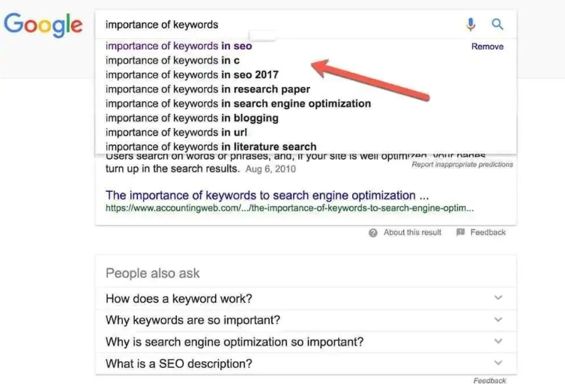Select suggestion "importance of keywords in seo"
The width and height of the screenshot is (565, 392).
click(178, 46)
